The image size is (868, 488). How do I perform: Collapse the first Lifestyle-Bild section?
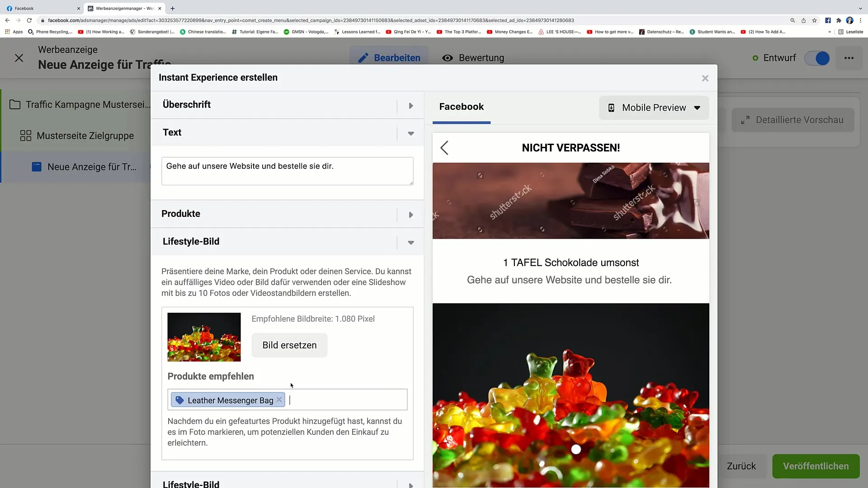tap(410, 243)
